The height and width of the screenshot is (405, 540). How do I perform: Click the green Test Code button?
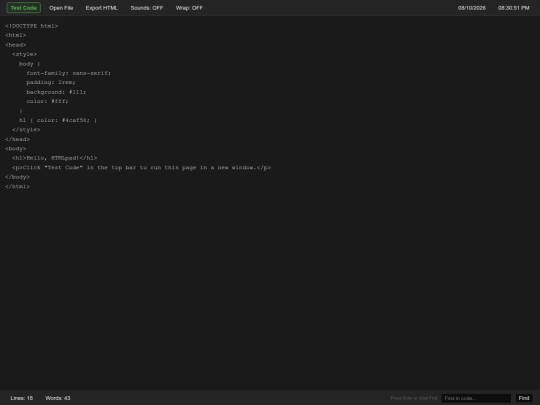point(23,8)
